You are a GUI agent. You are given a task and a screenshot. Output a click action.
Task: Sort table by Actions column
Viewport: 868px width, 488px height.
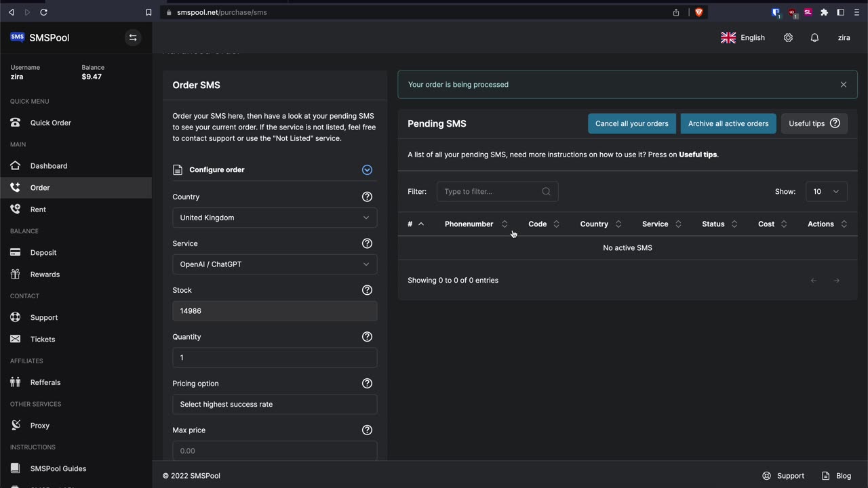click(x=827, y=224)
